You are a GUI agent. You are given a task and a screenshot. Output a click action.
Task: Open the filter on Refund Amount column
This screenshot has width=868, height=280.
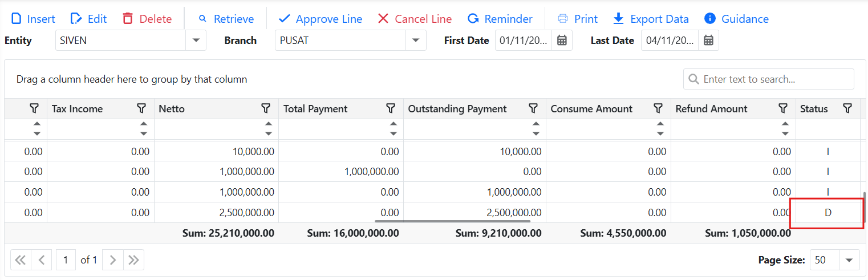tap(783, 108)
